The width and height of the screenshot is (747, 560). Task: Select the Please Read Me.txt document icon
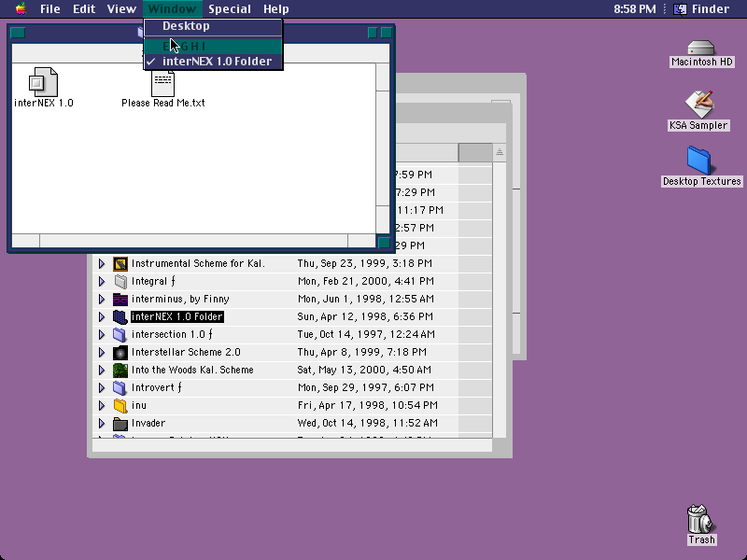point(162,84)
